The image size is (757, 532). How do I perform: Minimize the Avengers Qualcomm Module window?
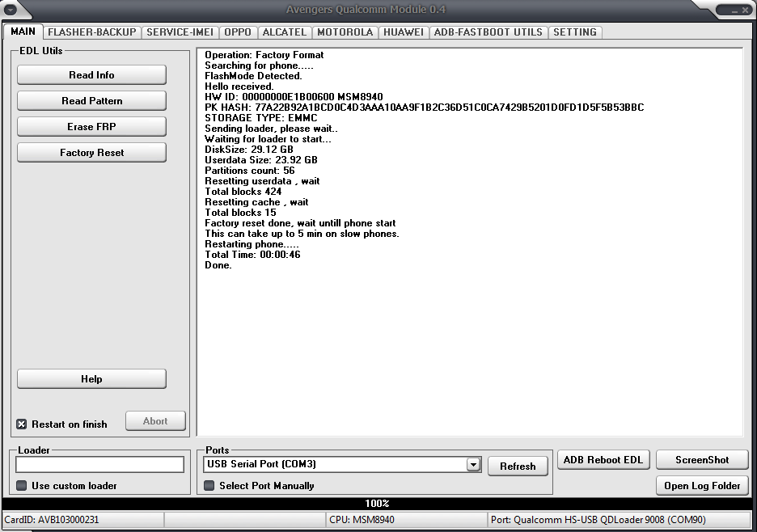coord(734,11)
